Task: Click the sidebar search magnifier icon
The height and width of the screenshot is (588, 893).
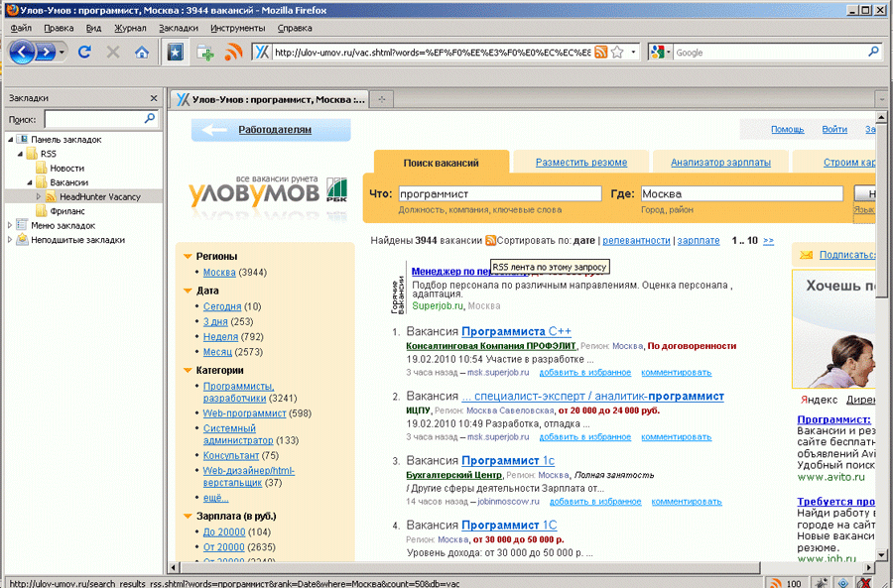Action: click(x=149, y=118)
